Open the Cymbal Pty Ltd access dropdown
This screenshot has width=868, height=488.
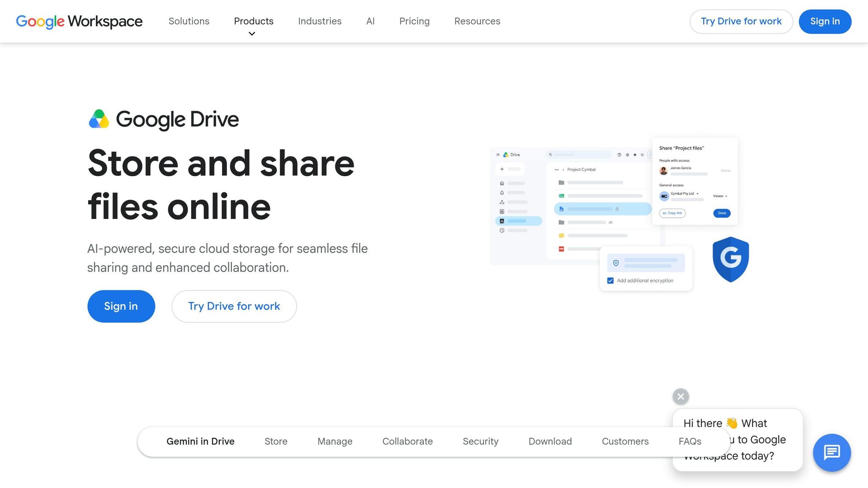pyautogui.click(x=684, y=194)
